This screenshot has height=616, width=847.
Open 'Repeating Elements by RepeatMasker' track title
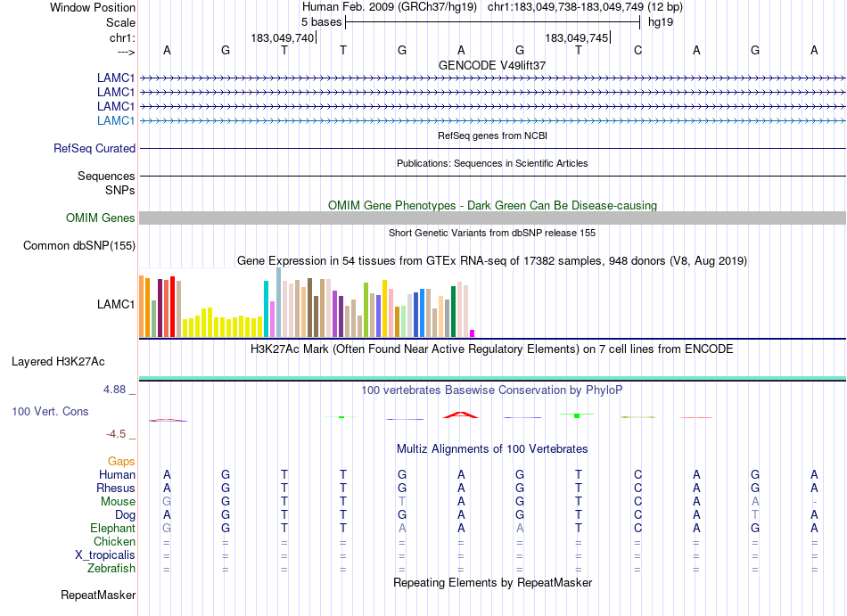[x=492, y=583]
